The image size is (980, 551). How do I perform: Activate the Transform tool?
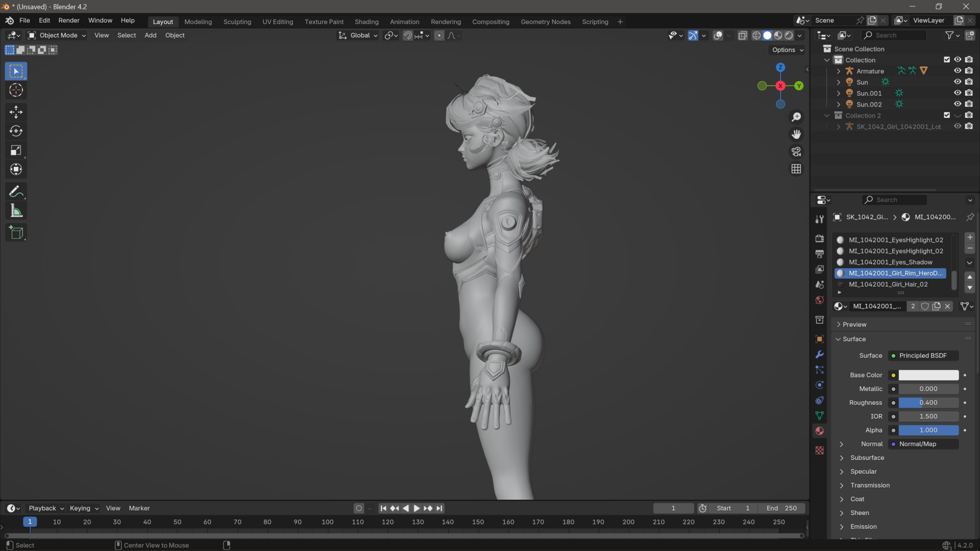(16, 169)
